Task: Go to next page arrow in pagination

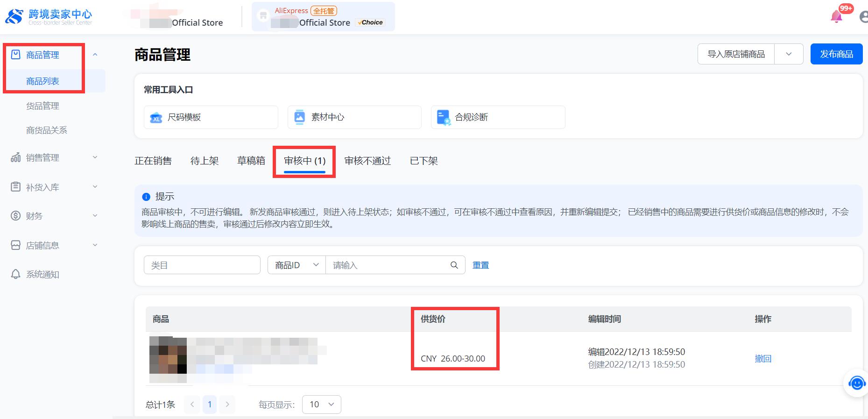Action: (227, 405)
